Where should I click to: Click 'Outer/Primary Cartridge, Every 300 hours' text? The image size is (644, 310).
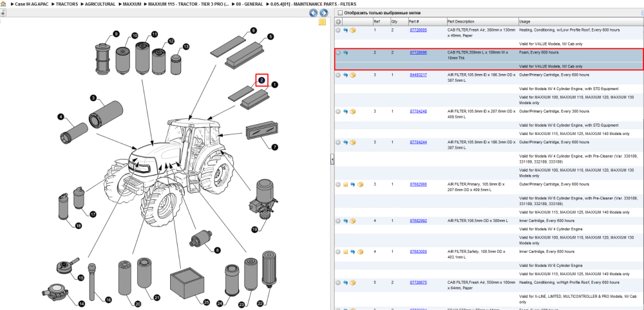pos(554,111)
